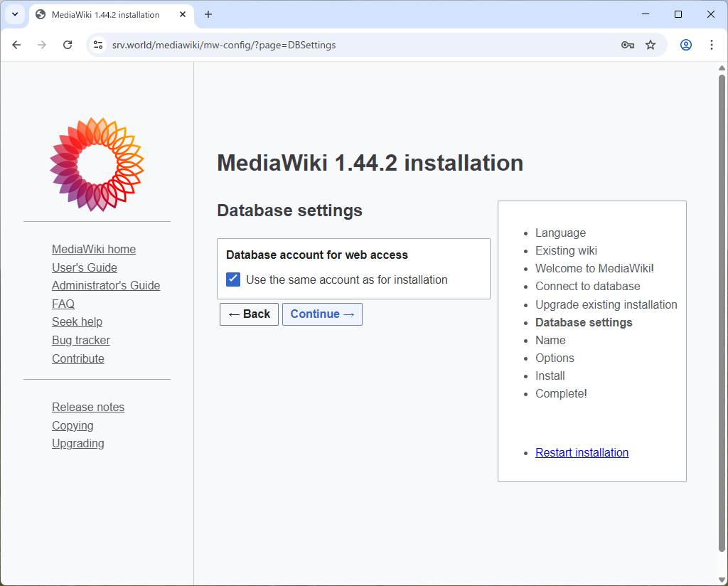Reload the page with the refresh icon

(x=68, y=45)
